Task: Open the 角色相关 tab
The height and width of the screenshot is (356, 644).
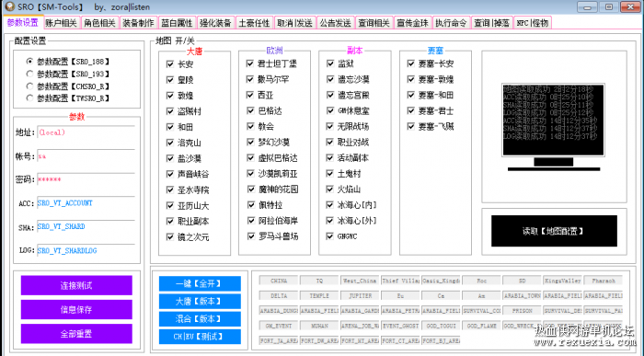Action: 99,23
